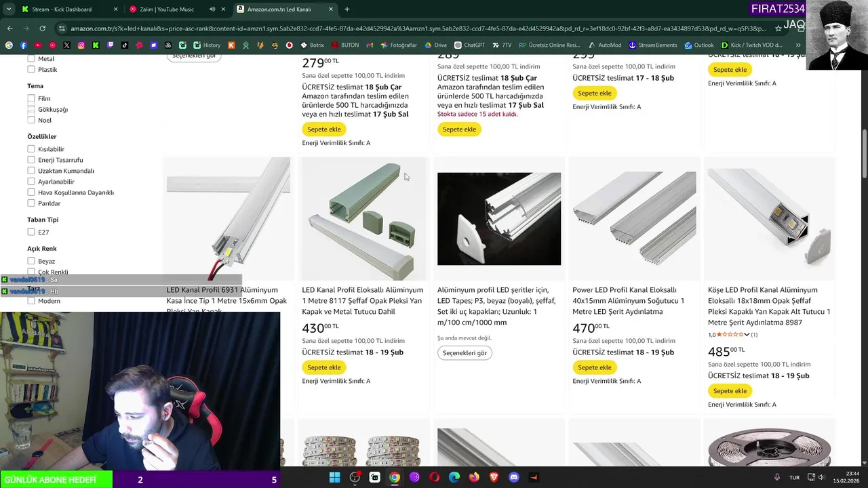Open Köşe LED Profil Kanal product title
This screenshot has height=488, width=868.
click(769, 306)
